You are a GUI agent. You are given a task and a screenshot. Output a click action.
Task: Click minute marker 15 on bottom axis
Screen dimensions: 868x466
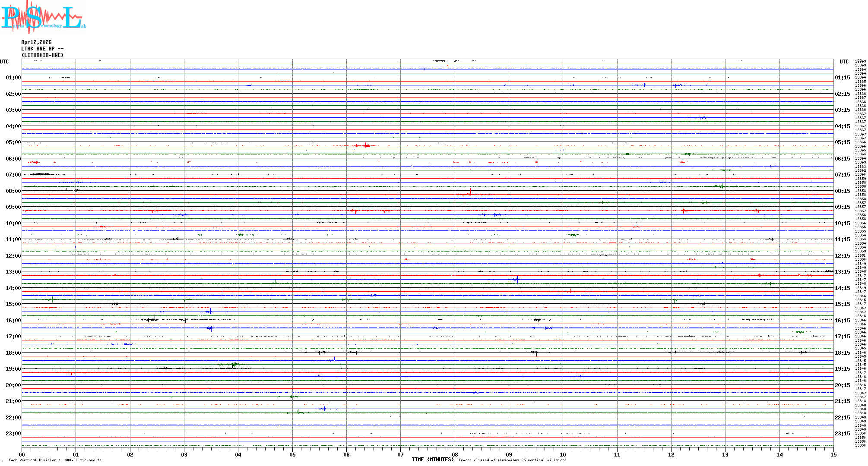[833, 454]
